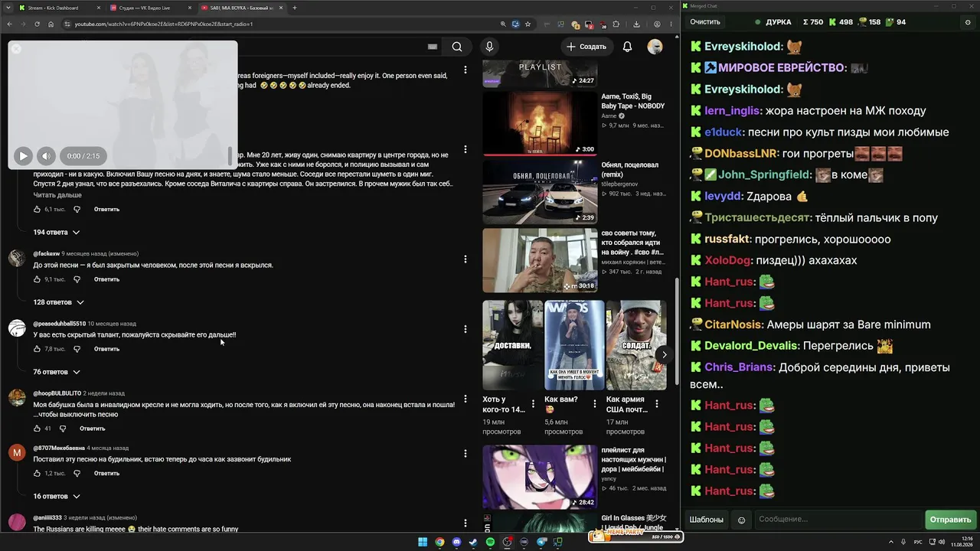This screenshot has height=551, width=980.
Task: Open the Шаблоны templates button
Action: [706, 520]
